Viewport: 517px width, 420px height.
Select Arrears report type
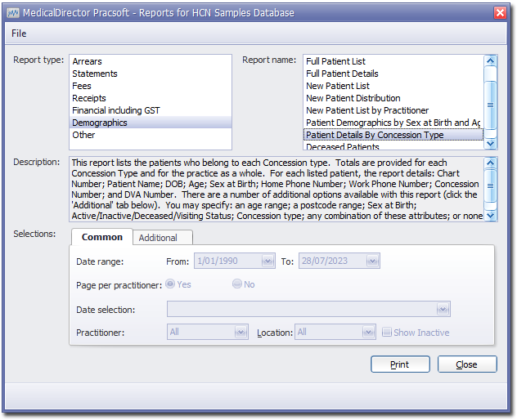click(87, 61)
